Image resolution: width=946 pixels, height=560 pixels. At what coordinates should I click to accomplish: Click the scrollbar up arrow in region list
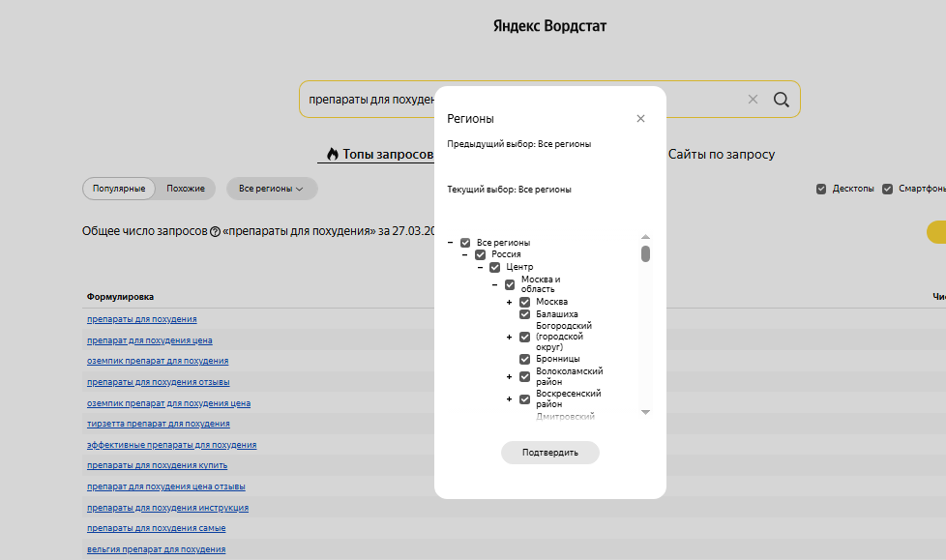point(645,237)
